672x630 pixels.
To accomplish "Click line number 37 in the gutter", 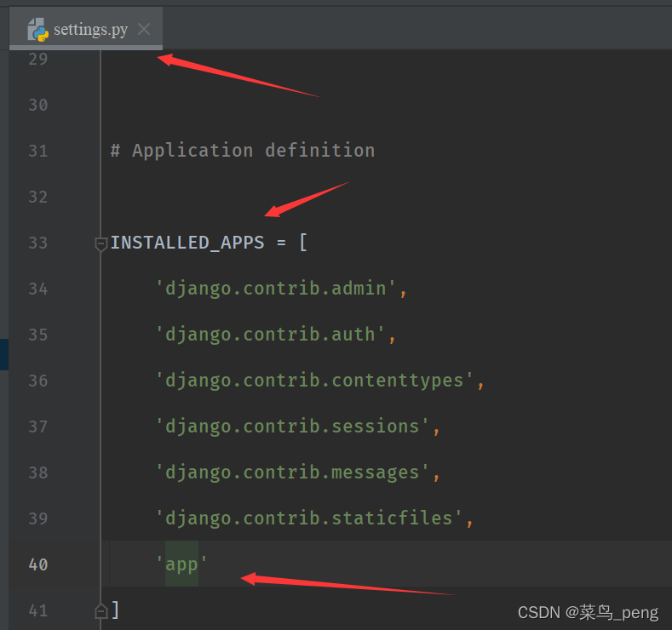I will pos(38,427).
